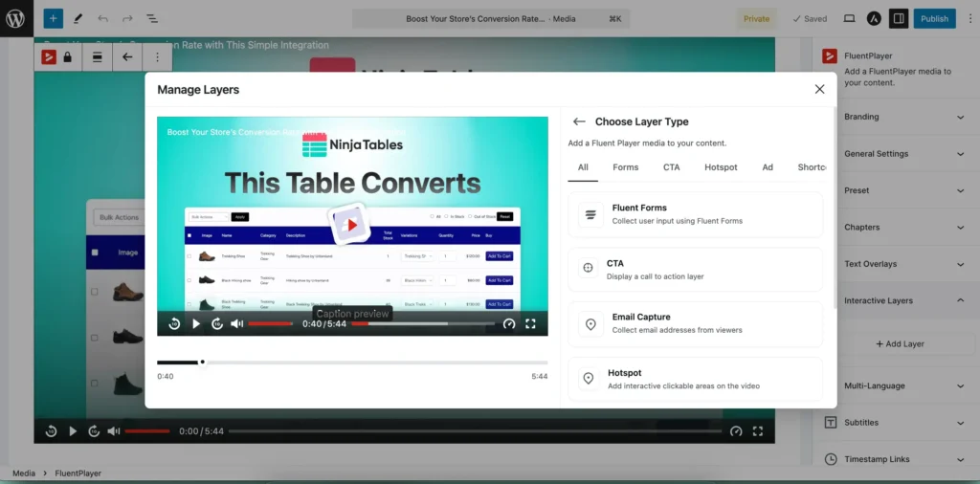The image size is (980, 484).
Task: Select the All layer type tab
Action: click(583, 167)
